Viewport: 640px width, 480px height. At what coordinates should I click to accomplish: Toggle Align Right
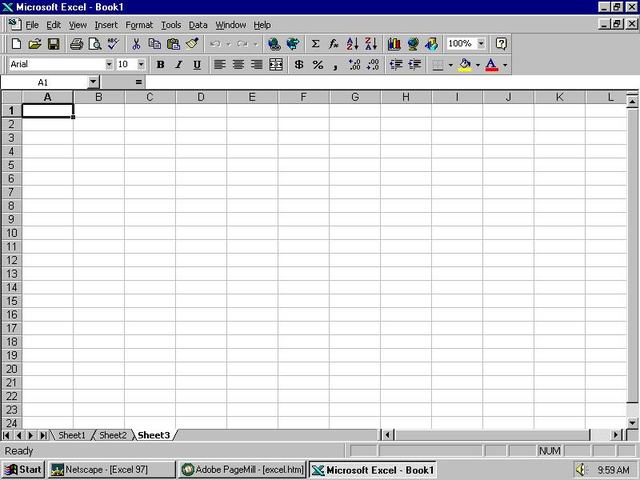(257, 64)
